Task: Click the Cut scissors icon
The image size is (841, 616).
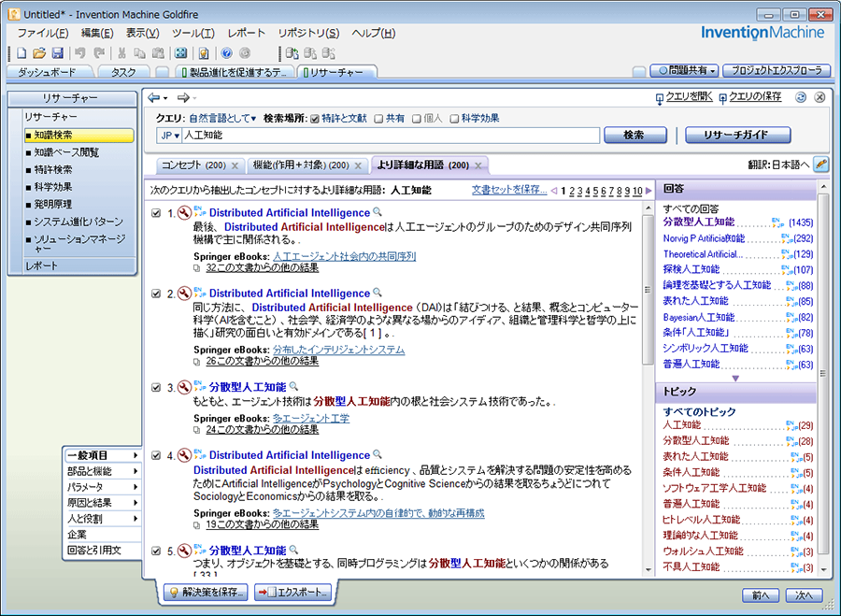Action: 121,53
